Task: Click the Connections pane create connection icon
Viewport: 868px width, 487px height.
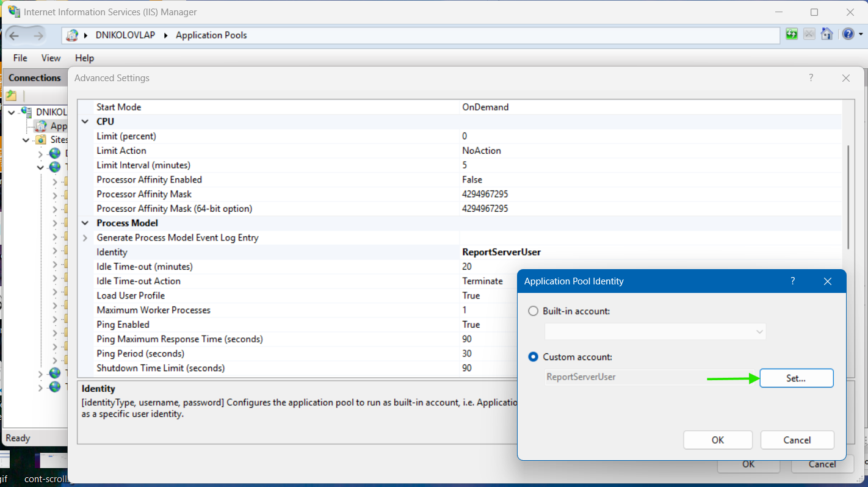Action: (12, 96)
